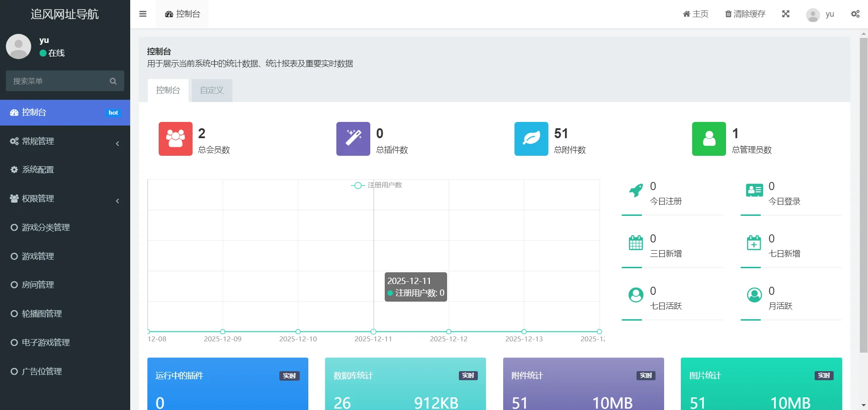The height and width of the screenshot is (410, 868).
Task: Click the 搜索菜单 search input field
Action: coord(59,81)
